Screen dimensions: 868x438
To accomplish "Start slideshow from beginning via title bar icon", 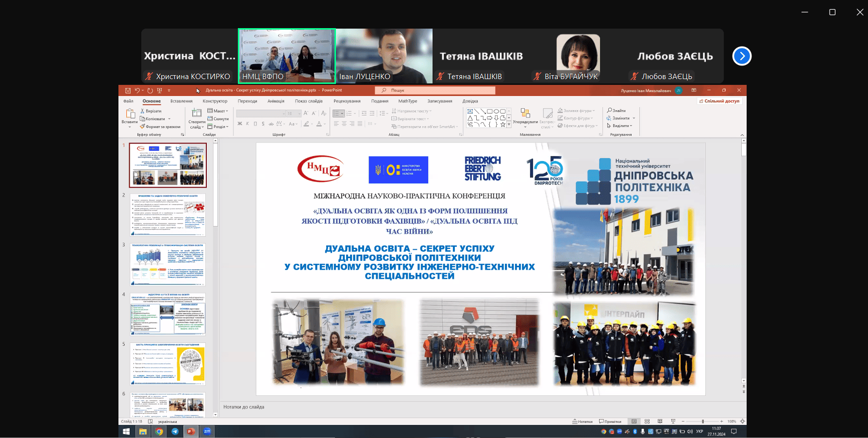I will (159, 91).
